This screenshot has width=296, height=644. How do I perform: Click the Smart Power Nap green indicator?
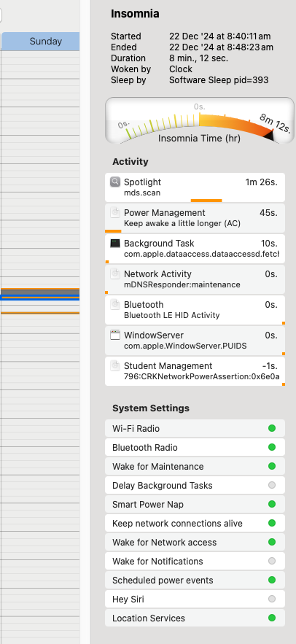point(272,504)
